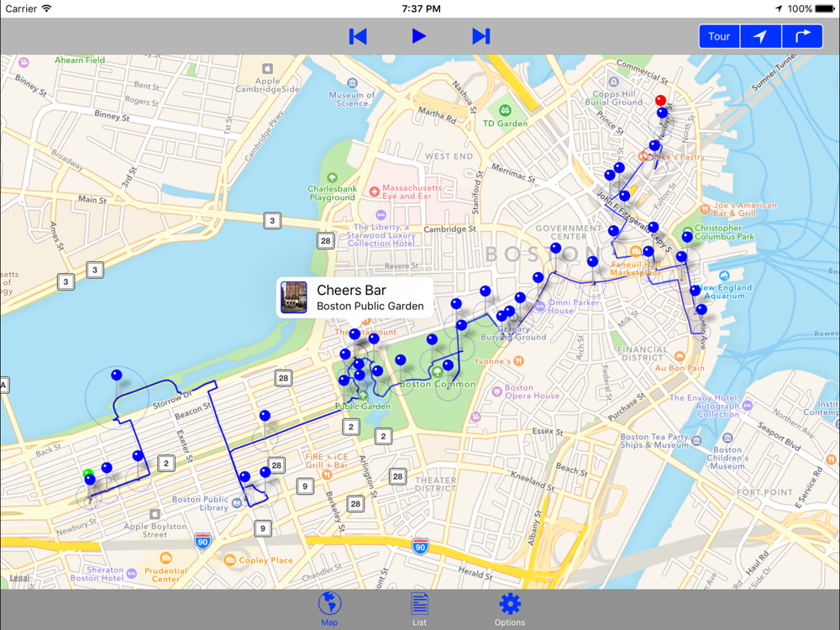Image resolution: width=840 pixels, height=630 pixels.
Task: Tap the Tour button
Action: coord(719,36)
